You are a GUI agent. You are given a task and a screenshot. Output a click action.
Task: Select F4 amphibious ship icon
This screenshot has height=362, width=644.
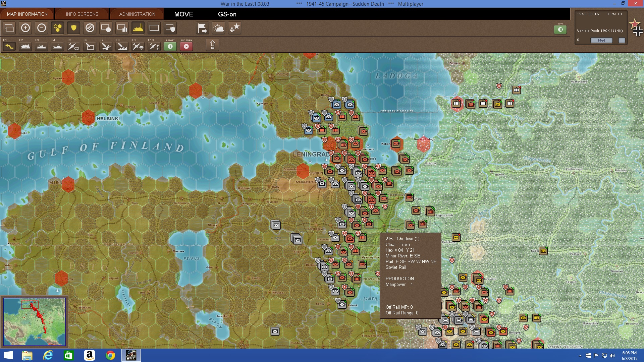point(57,46)
